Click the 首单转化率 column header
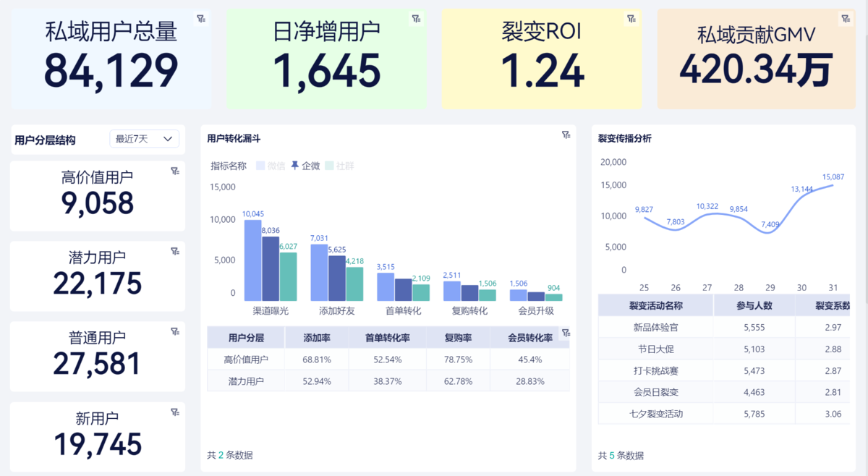868x476 pixels. tap(388, 338)
